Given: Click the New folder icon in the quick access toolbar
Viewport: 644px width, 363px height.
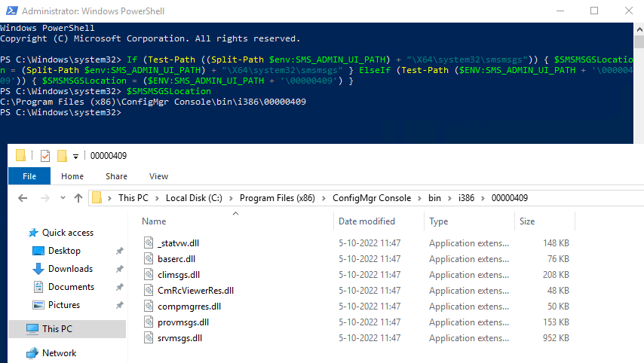Looking at the screenshot, I should [x=62, y=156].
